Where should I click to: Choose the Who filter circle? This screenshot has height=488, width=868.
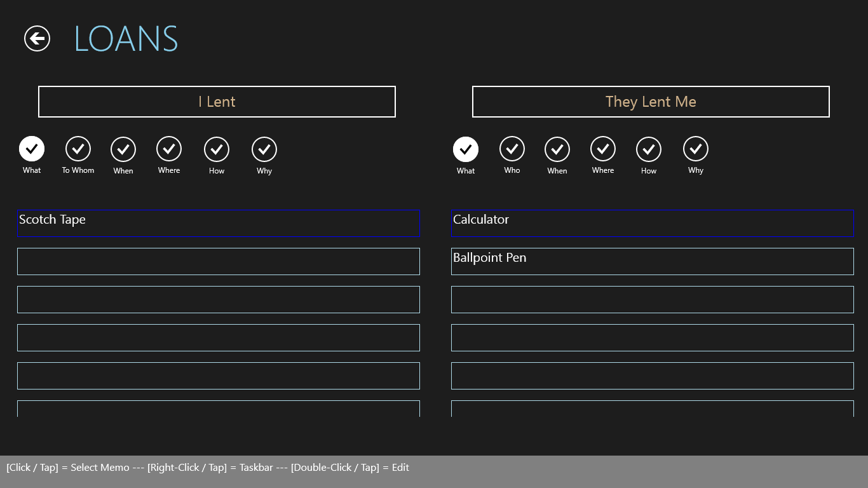[x=512, y=149]
